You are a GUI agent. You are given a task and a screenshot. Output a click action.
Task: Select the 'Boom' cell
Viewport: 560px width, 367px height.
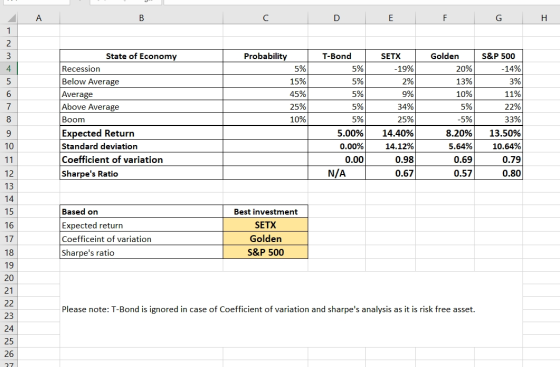[x=141, y=119]
